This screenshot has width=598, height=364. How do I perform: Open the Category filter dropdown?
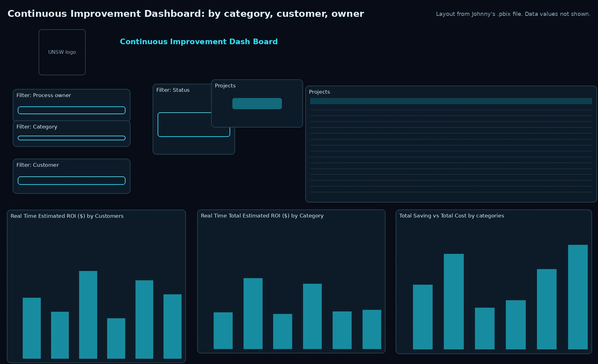[72, 138]
